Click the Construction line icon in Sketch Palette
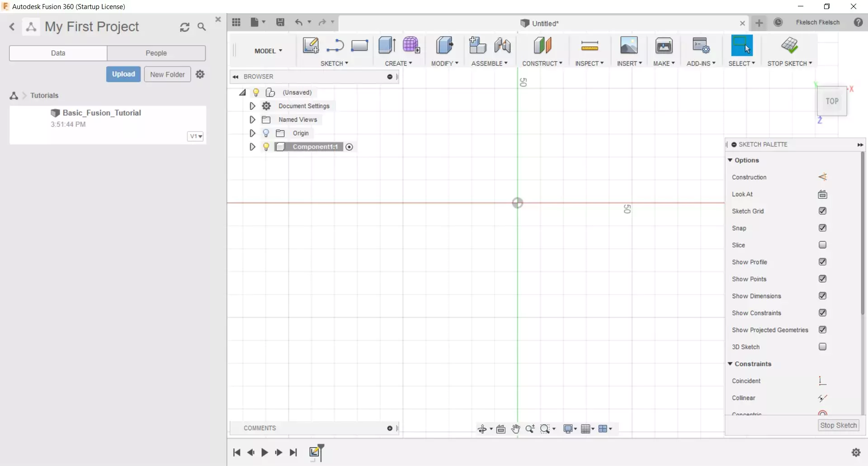Image resolution: width=868 pixels, height=466 pixels. coord(822,177)
